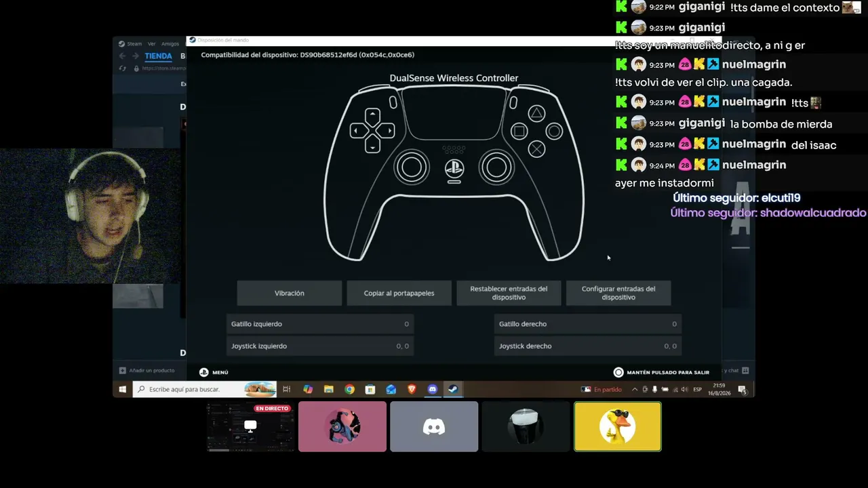Viewport: 868px width, 488px height.
Task: Click the MENÚ label in the footer
Action: 220,372
